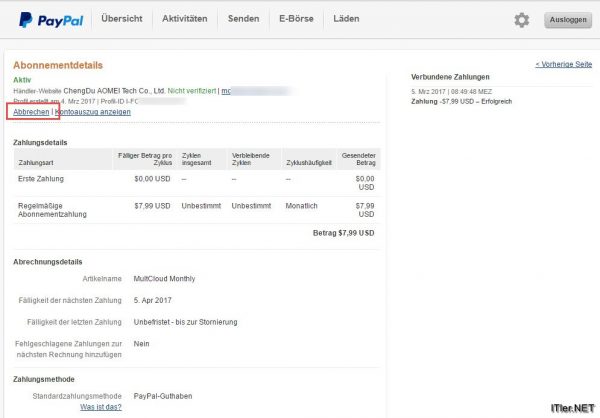Click the 'Was ist das?' link
600x418 pixels.
click(x=101, y=407)
